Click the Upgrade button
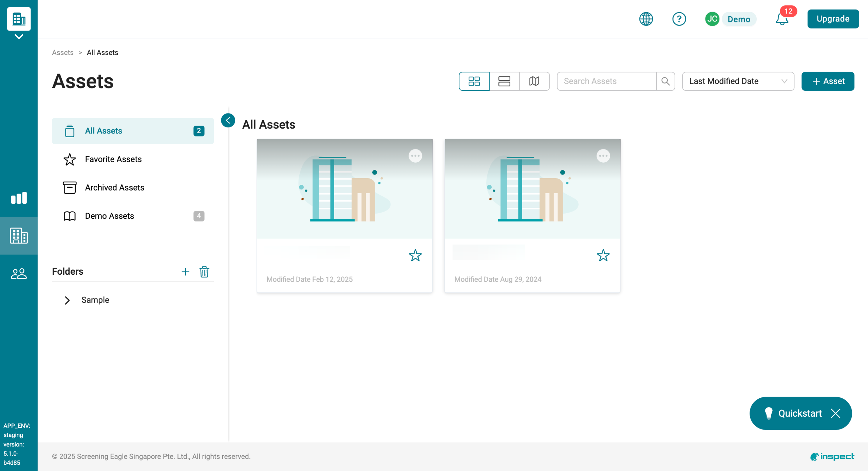Screen dimensions: 868x471 click(833, 19)
